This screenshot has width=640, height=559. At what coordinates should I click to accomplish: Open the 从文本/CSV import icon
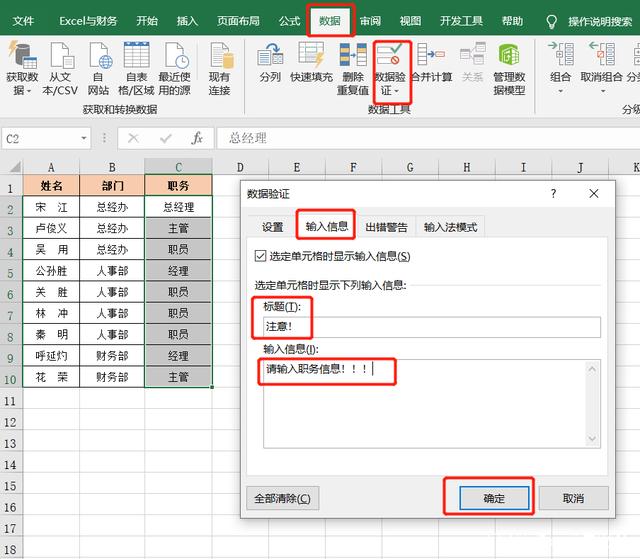point(61,54)
